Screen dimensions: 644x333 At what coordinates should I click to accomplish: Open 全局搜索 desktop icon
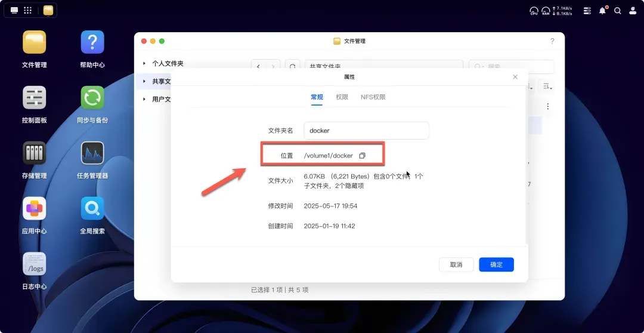coord(92,208)
